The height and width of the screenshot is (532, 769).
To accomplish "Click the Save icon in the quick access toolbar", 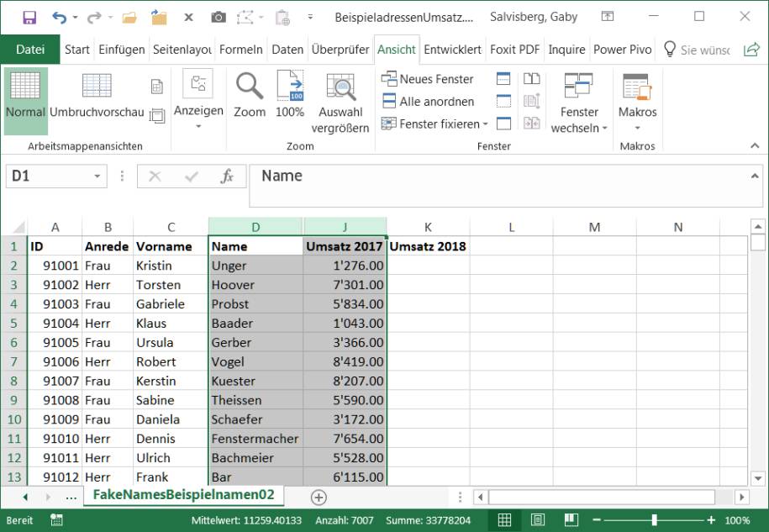I will [29, 18].
